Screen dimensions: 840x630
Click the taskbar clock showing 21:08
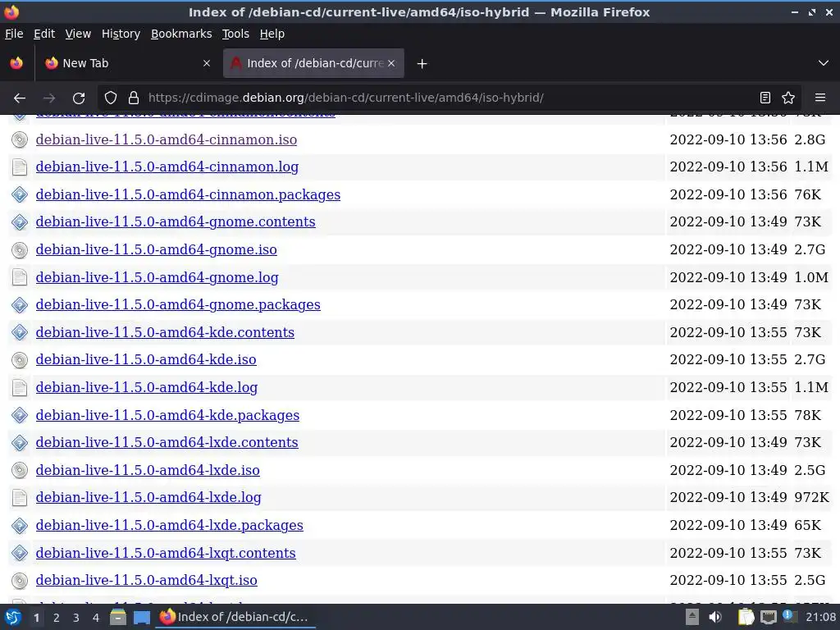(820, 618)
